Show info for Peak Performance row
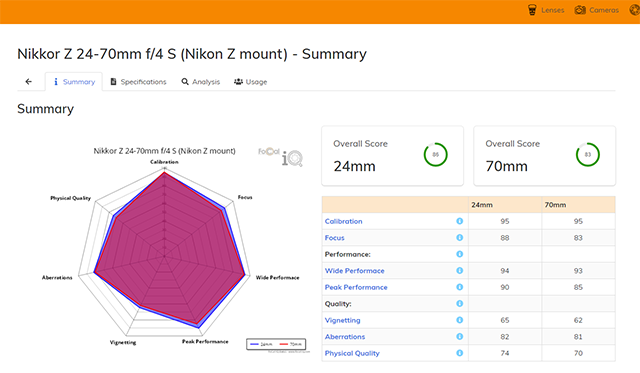This screenshot has height=373, width=640. [460, 287]
